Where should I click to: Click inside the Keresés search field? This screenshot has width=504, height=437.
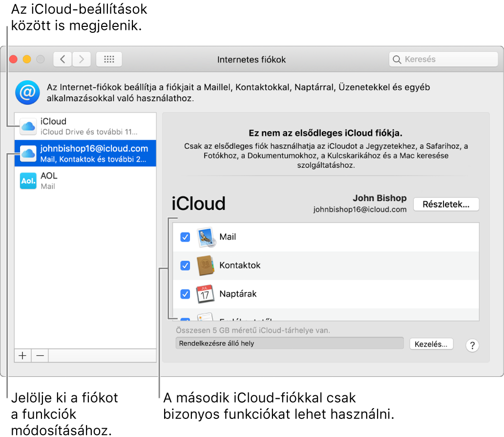(x=443, y=59)
